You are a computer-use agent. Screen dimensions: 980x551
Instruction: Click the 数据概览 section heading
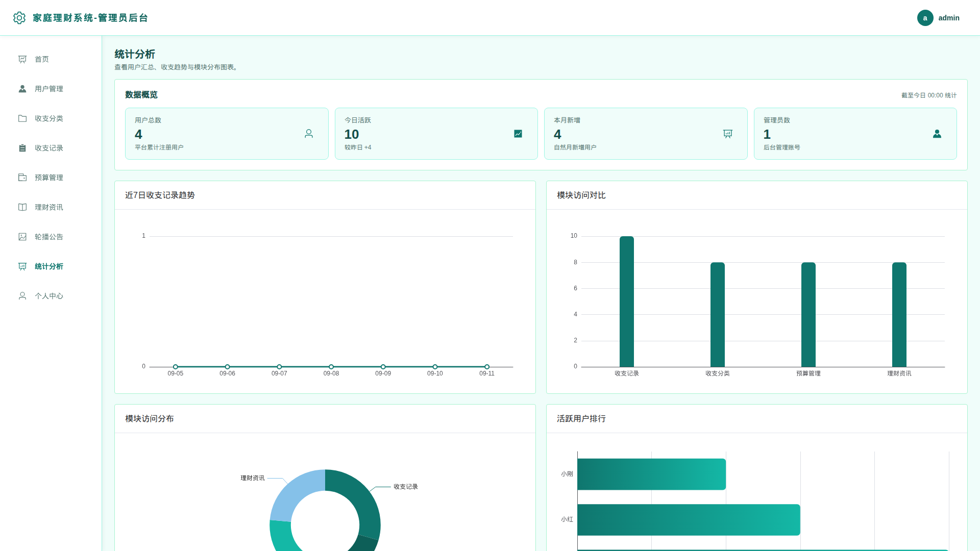click(141, 95)
